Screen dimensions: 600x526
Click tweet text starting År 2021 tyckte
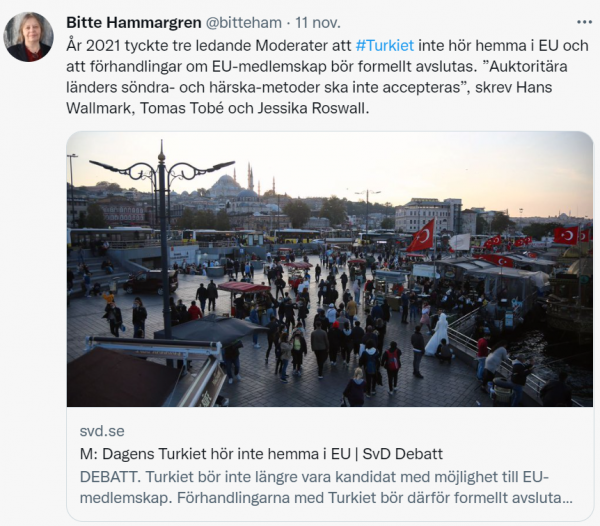(327, 77)
